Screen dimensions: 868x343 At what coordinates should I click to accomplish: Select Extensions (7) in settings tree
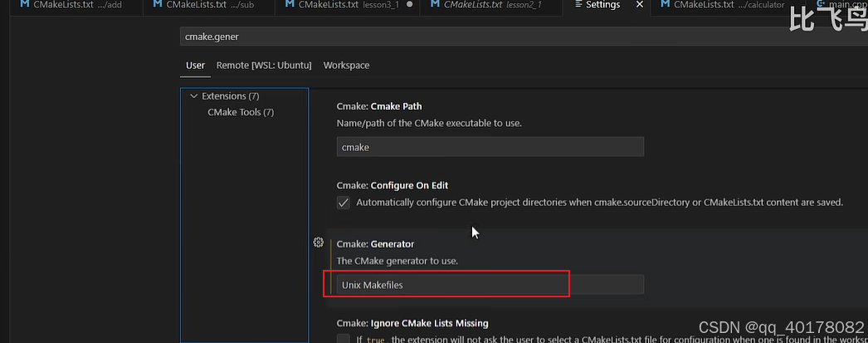231,96
